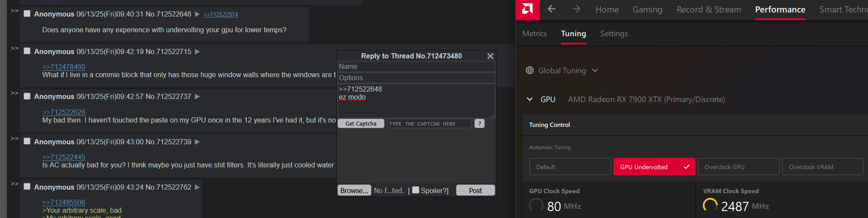Viewport: 868px width, 218px height.
Task: Click Browse to attach a file
Action: click(x=354, y=190)
